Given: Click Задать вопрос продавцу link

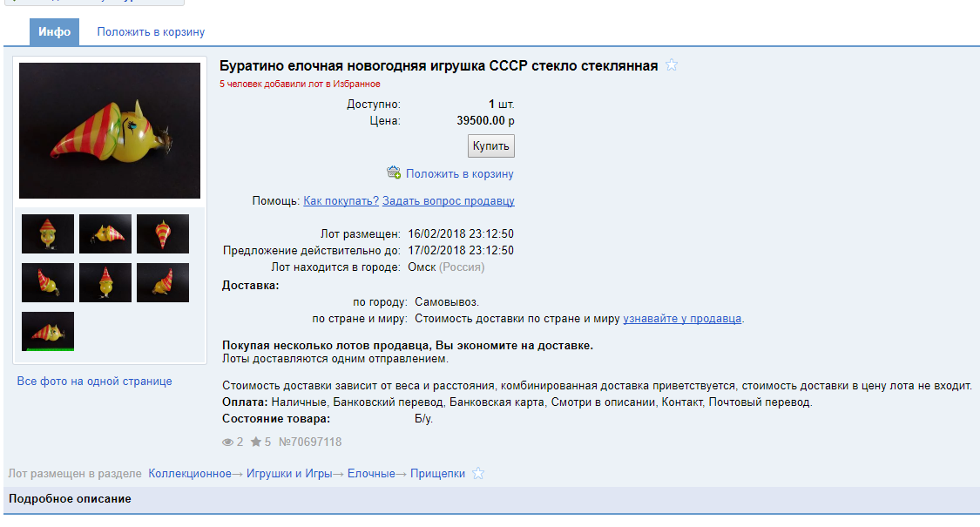Looking at the screenshot, I should point(448,200).
